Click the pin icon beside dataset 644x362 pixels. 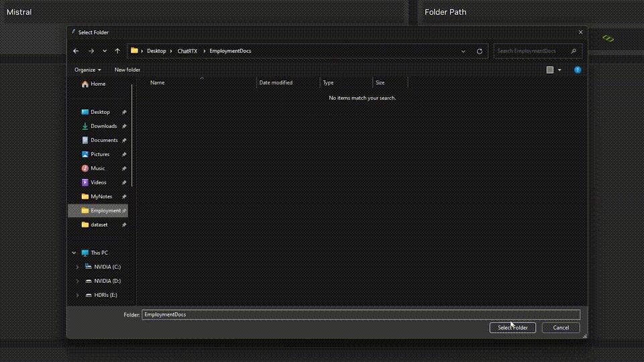click(124, 225)
